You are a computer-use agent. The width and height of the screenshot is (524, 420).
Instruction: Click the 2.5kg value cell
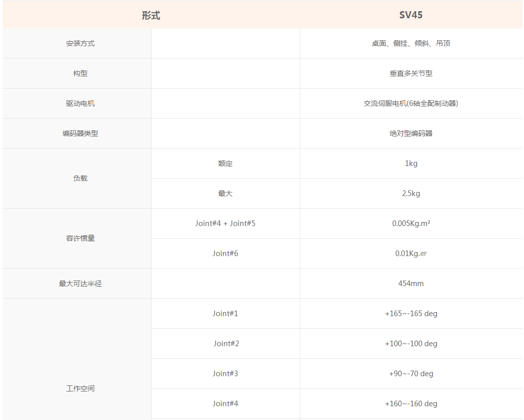[411, 193]
